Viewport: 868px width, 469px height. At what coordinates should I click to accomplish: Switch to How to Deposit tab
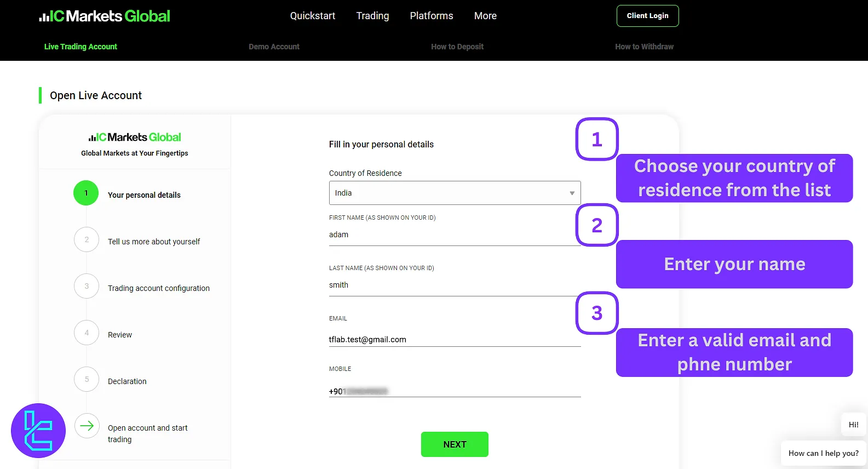coord(457,47)
